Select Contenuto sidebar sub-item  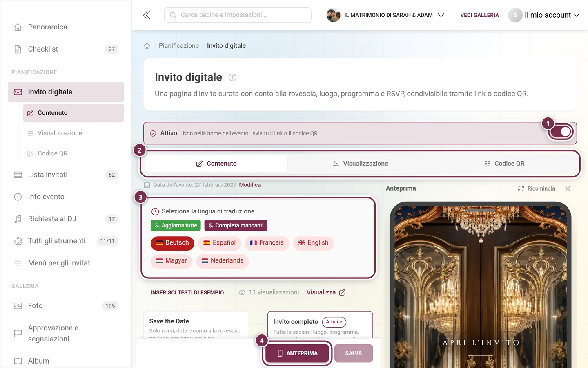73,113
